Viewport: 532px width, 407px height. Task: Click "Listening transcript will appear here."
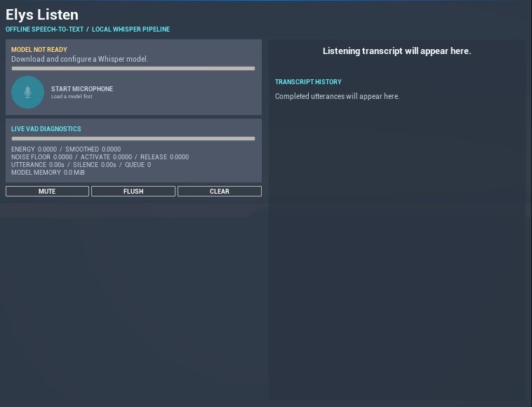(x=397, y=51)
